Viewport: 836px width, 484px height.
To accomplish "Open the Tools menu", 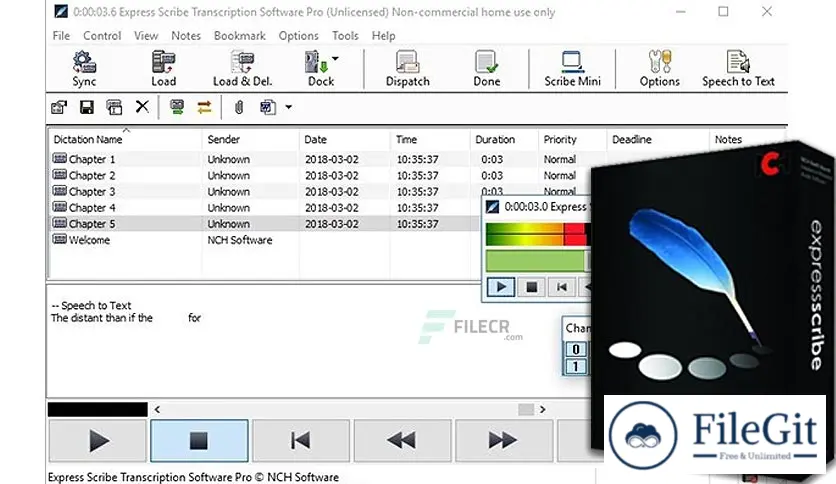I will pyautogui.click(x=345, y=36).
